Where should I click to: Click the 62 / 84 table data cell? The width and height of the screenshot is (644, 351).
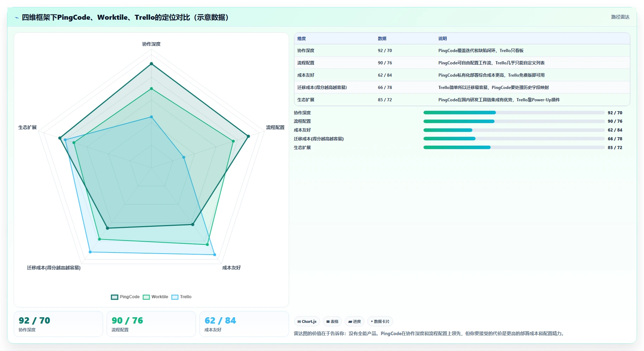pos(405,75)
